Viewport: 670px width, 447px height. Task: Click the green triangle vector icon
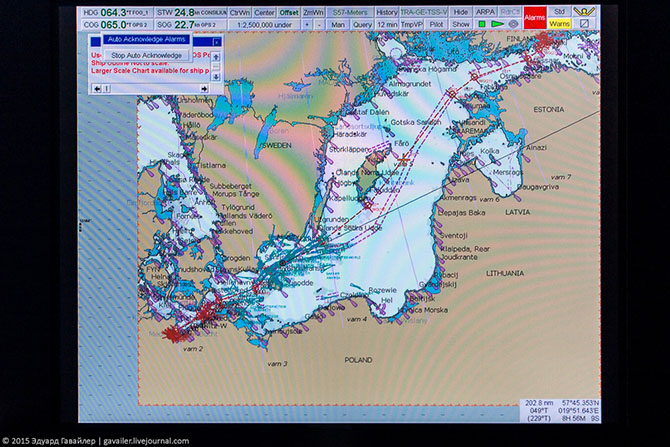pos(497,24)
